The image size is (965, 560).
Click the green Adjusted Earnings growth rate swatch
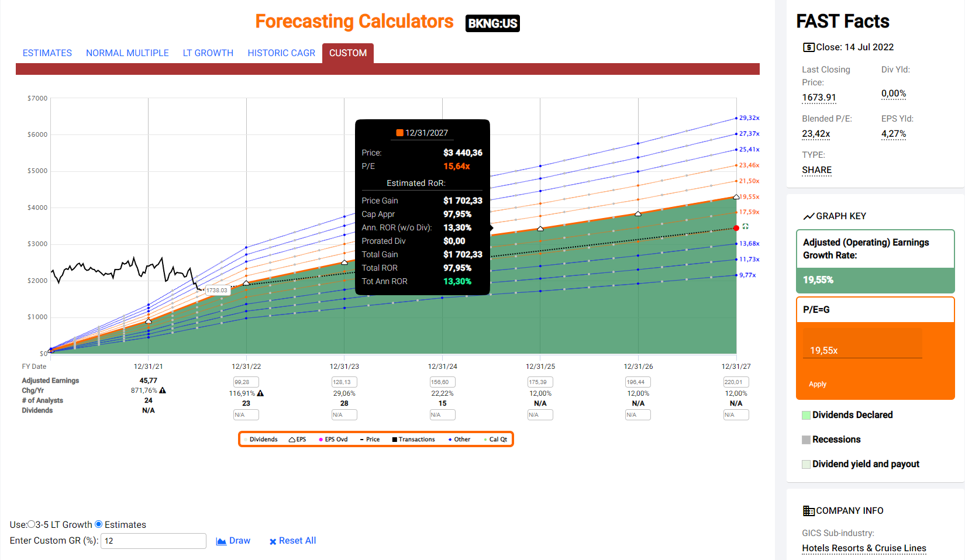(875, 281)
